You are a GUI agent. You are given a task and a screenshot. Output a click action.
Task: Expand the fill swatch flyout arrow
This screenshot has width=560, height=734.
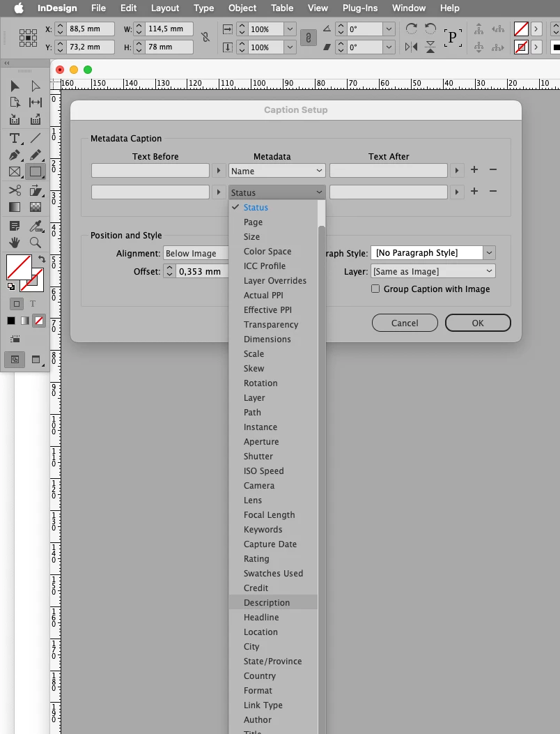click(536, 29)
